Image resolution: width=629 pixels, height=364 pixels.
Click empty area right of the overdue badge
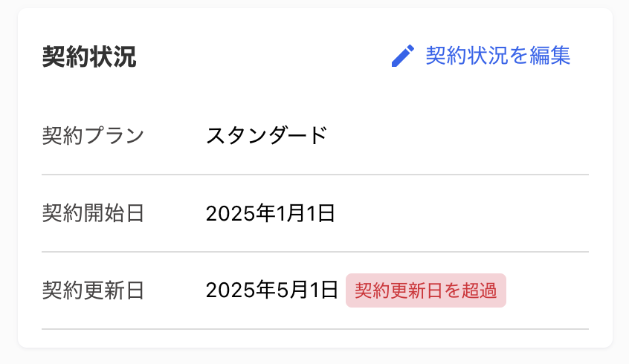[x=547, y=290]
